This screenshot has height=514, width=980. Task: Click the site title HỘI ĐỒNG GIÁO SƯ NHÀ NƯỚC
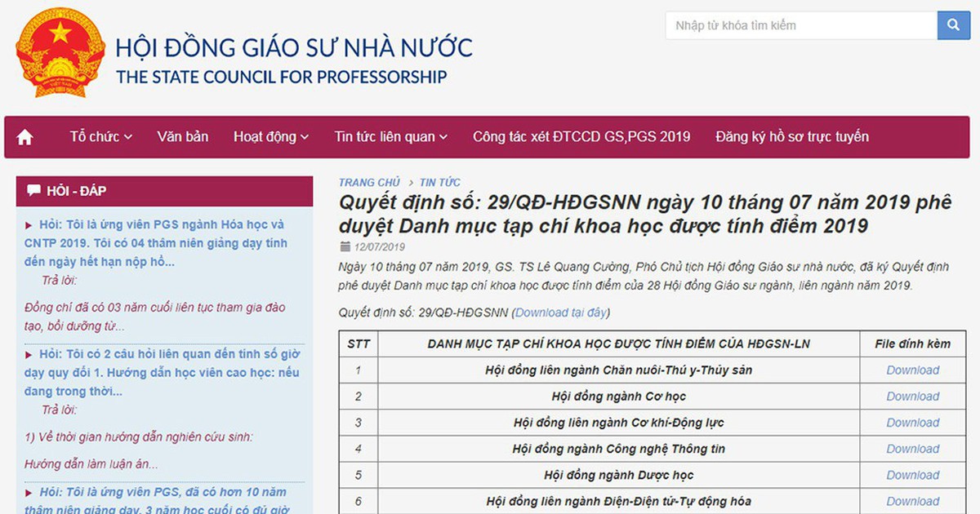[x=294, y=47]
